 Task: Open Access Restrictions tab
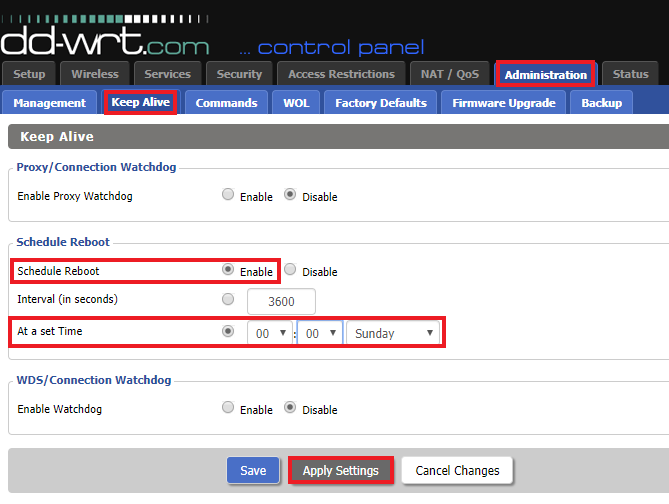[x=341, y=74]
